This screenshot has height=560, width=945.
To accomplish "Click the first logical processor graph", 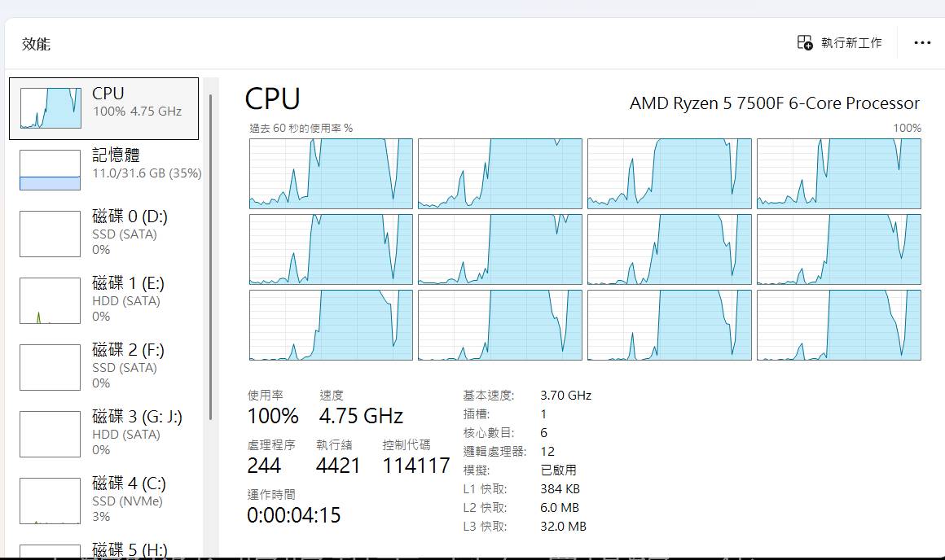I will [x=331, y=173].
